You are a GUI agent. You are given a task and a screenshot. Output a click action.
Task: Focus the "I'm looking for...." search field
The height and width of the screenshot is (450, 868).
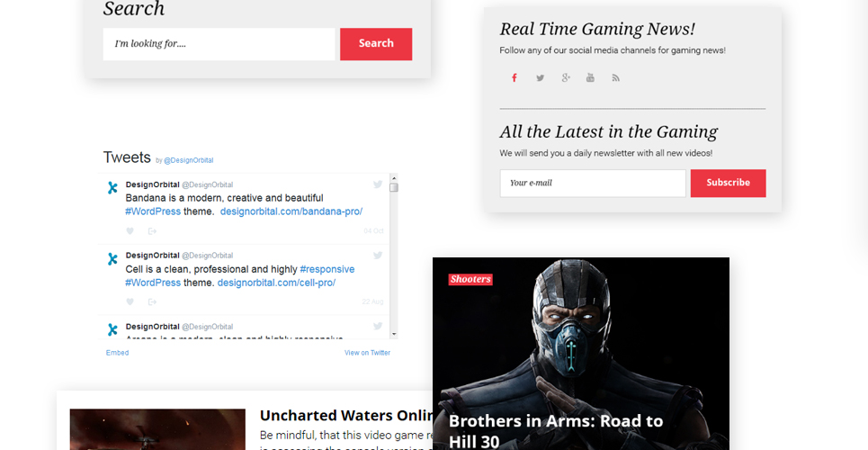(x=219, y=44)
